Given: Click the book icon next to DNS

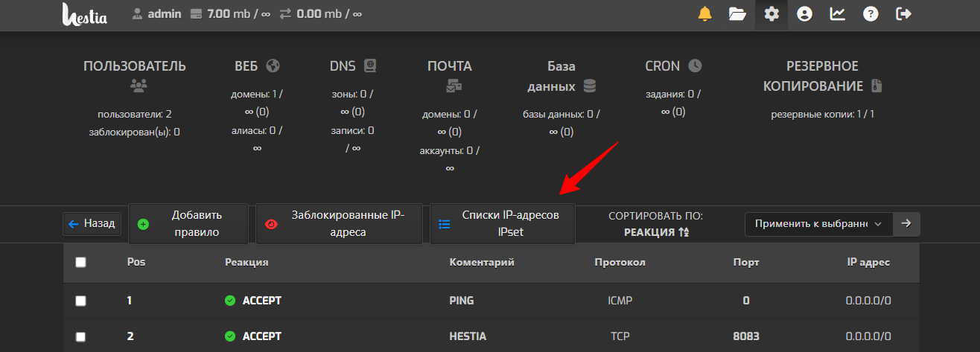Looking at the screenshot, I should click(370, 65).
